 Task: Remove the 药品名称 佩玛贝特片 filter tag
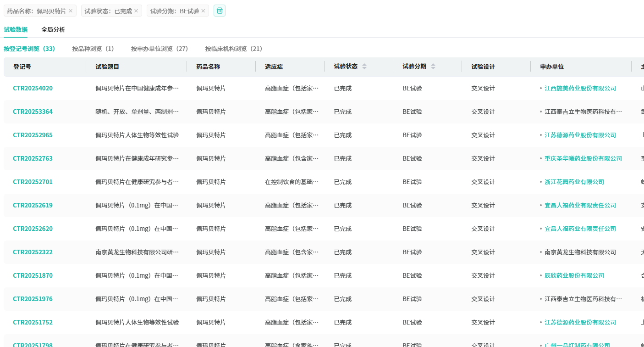click(x=71, y=11)
